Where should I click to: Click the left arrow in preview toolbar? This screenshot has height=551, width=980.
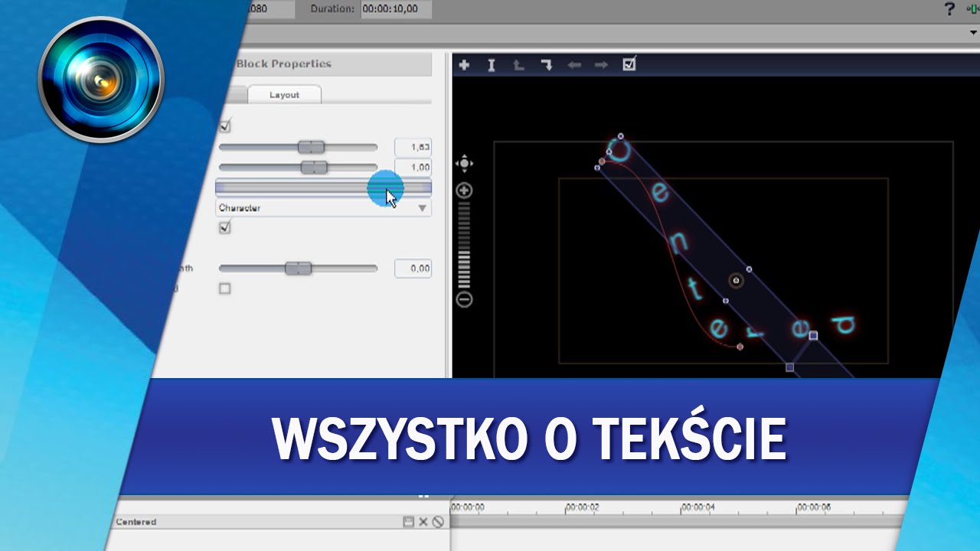tap(574, 65)
